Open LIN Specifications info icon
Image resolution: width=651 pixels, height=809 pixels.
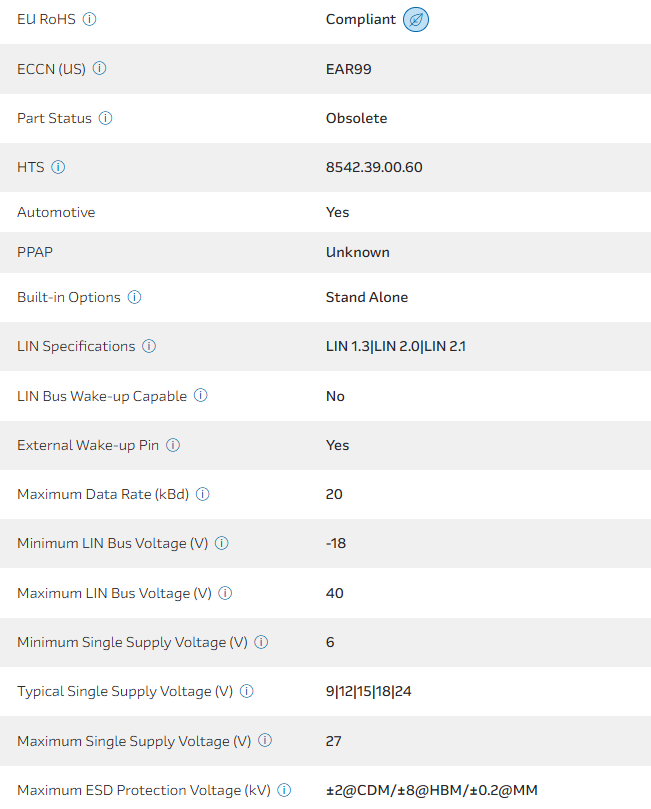pyautogui.click(x=149, y=346)
